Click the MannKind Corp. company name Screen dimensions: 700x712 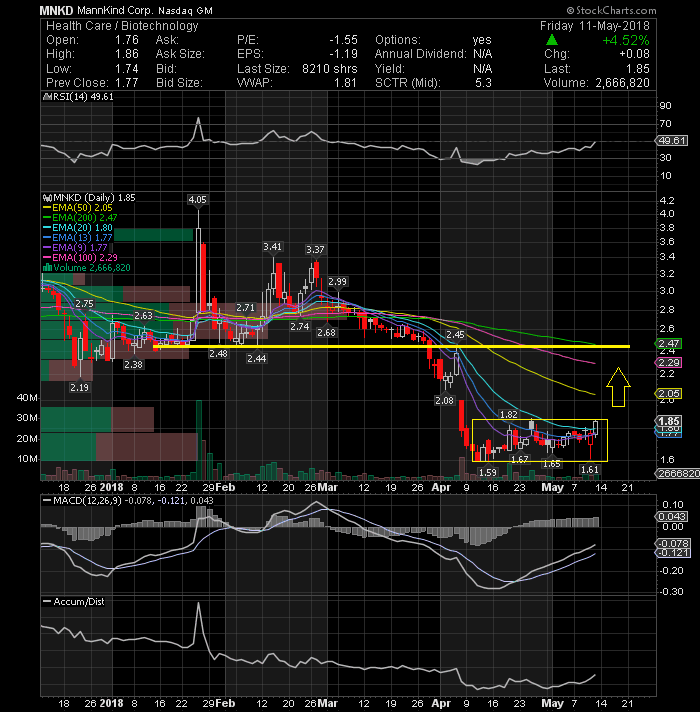pos(115,10)
